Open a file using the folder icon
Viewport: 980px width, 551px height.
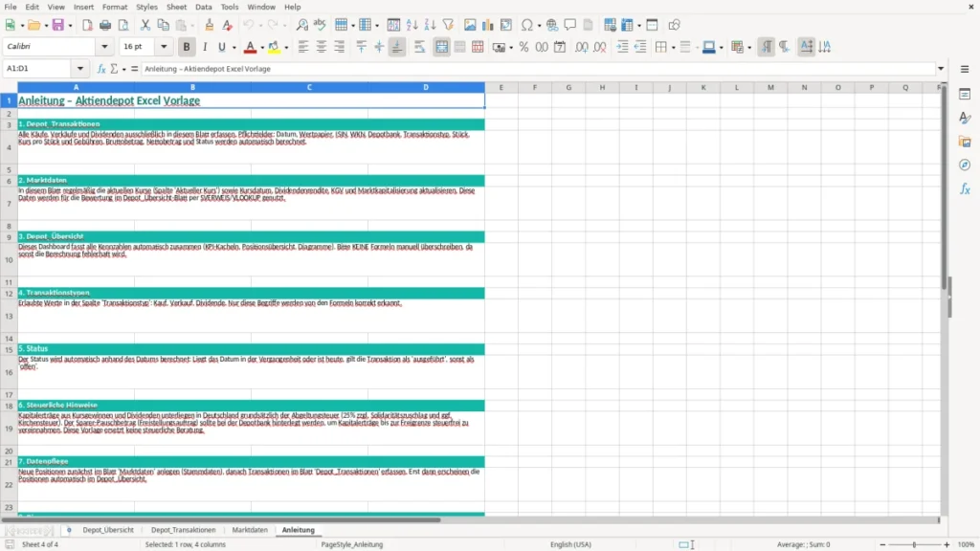[33, 25]
